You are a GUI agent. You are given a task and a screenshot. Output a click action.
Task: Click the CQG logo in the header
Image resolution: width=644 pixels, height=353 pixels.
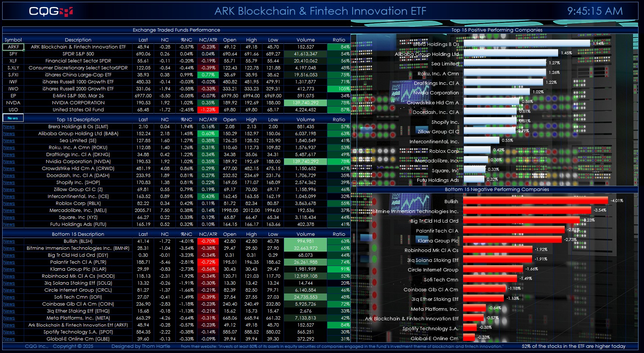(x=51, y=11)
